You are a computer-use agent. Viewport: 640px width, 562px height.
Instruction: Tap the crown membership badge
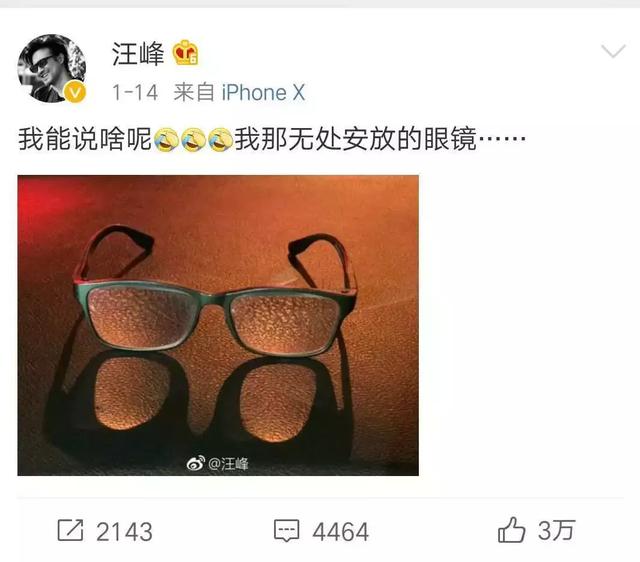(x=185, y=53)
